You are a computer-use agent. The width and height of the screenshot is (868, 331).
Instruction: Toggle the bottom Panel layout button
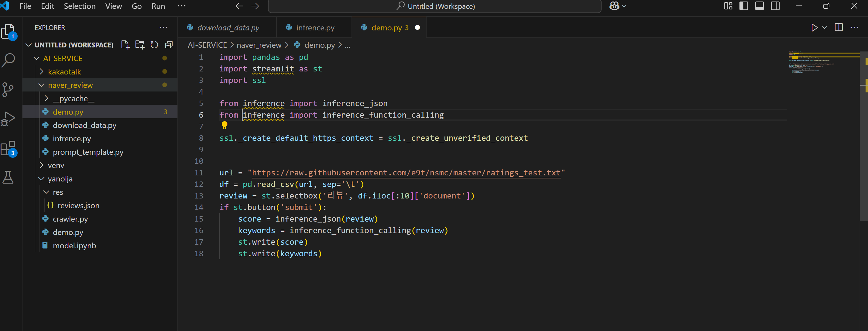pyautogui.click(x=760, y=6)
